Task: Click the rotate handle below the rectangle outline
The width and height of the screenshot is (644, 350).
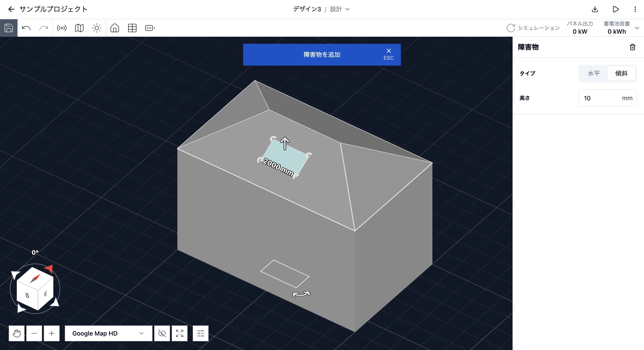Action: [301, 294]
